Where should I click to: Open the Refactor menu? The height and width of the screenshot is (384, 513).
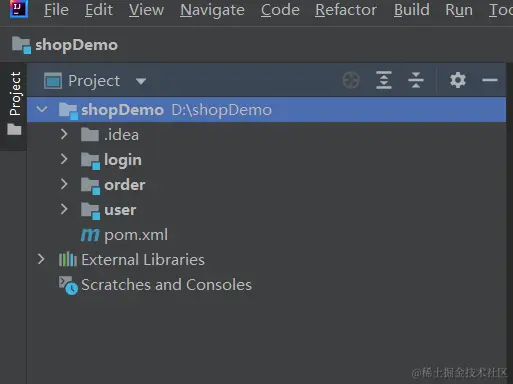point(346,10)
